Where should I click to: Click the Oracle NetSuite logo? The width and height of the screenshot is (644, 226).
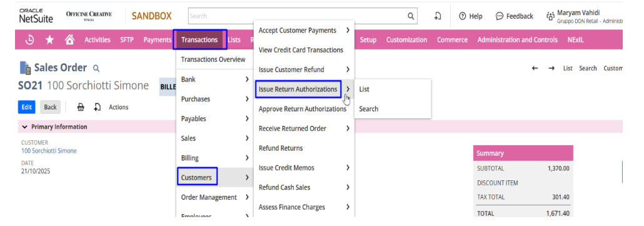[x=36, y=16]
